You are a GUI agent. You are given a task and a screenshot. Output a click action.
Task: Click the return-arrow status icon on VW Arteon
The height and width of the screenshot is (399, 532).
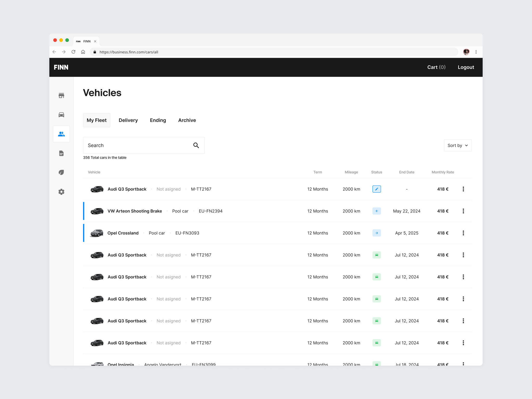(x=377, y=211)
